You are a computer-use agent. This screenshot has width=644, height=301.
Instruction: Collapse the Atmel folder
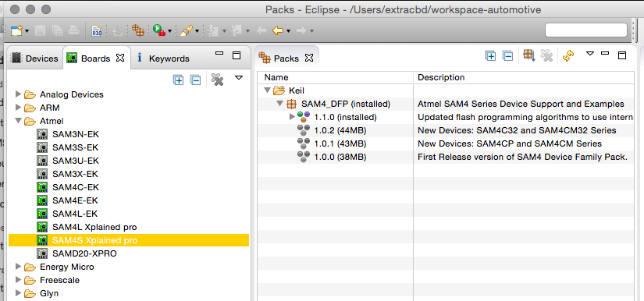18,121
